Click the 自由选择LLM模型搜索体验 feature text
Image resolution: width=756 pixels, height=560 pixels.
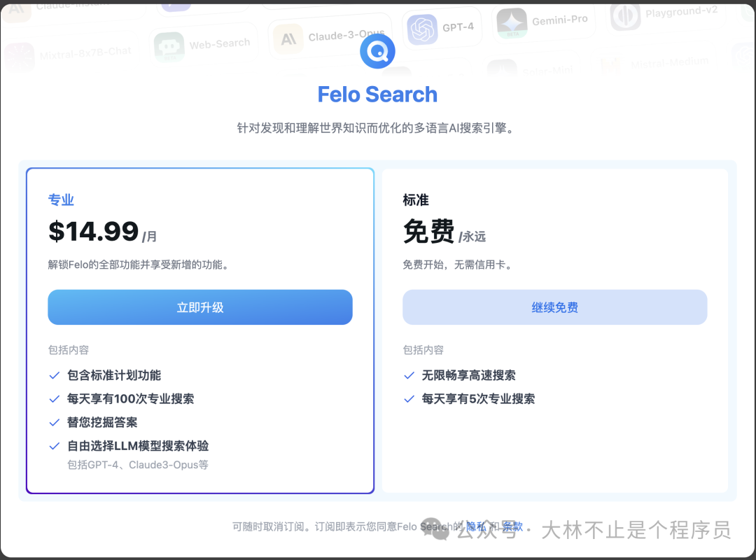click(138, 446)
